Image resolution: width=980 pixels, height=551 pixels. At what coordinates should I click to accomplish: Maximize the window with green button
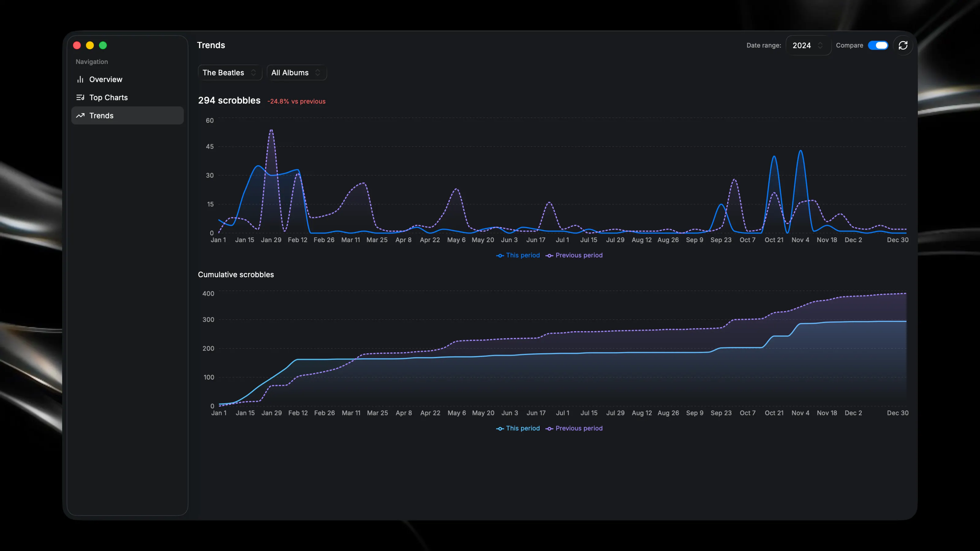pyautogui.click(x=103, y=45)
